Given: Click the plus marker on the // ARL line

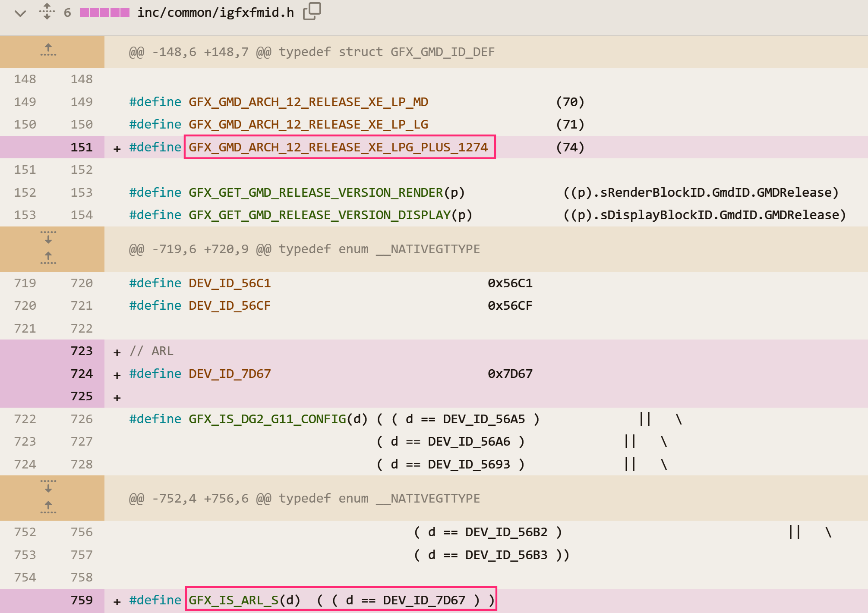Looking at the screenshot, I should (x=117, y=352).
